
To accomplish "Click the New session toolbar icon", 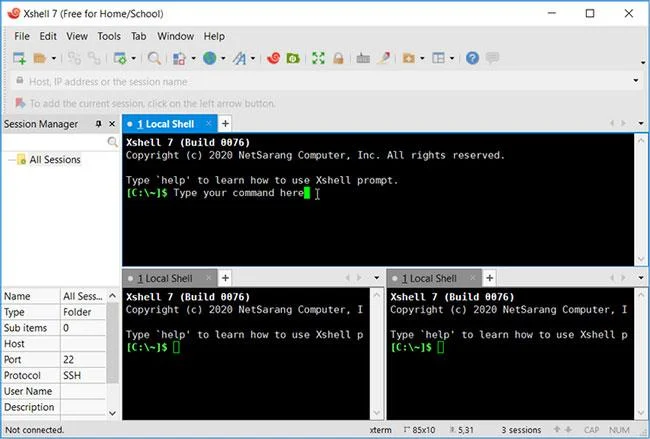I will click(x=19, y=58).
